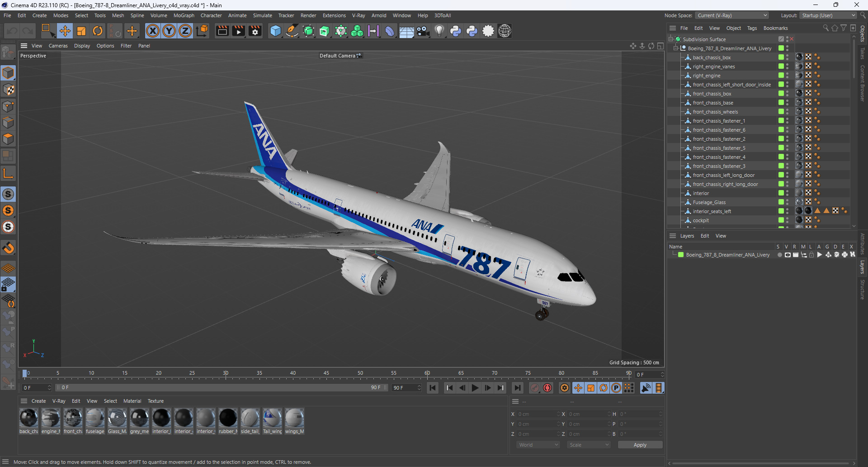Open Cameras menu in viewport
868x467 pixels.
click(x=58, y=46)
